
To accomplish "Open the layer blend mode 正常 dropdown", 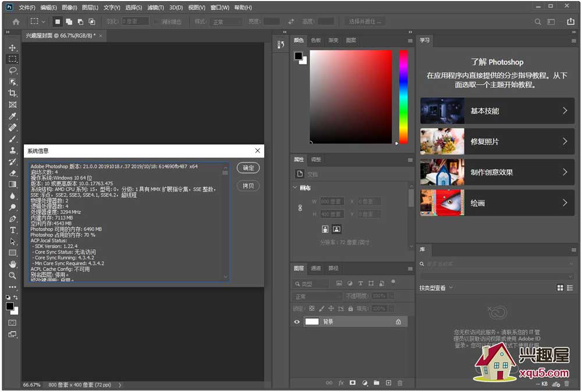I will pos(317,296).
